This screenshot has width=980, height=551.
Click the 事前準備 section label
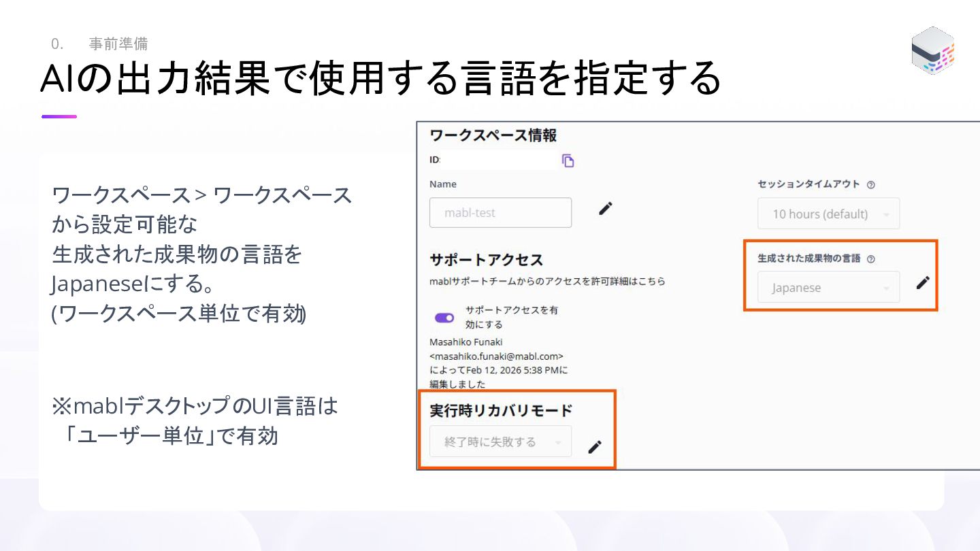118,44
